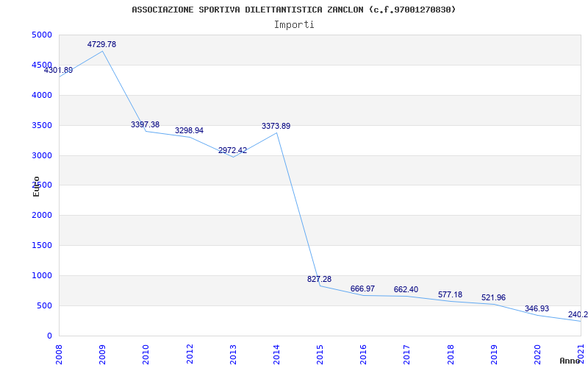Click x-axis year 2014
Screen dimensions: 588x368
point(277,355)
